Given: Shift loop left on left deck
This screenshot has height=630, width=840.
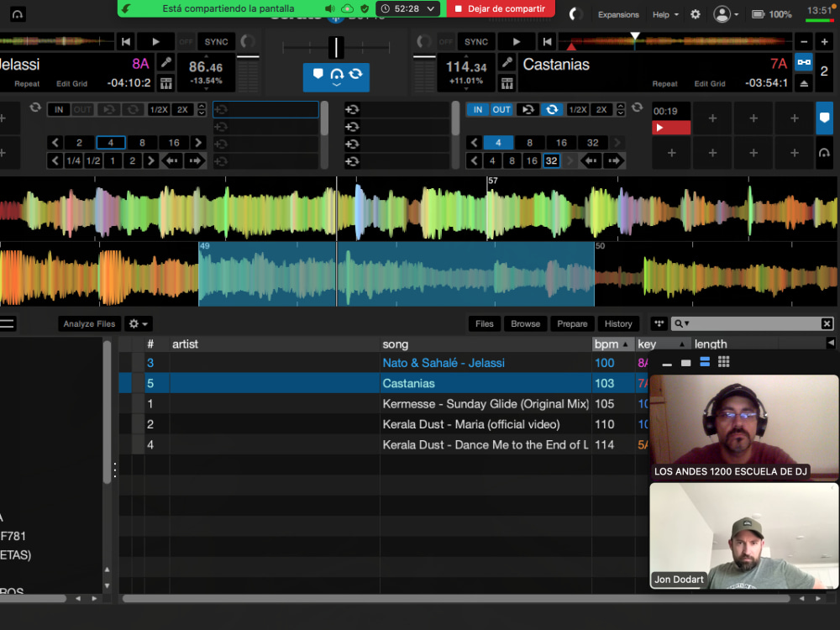Looking at the screenshot, I should pyautogui.click(x=172, y=160).
